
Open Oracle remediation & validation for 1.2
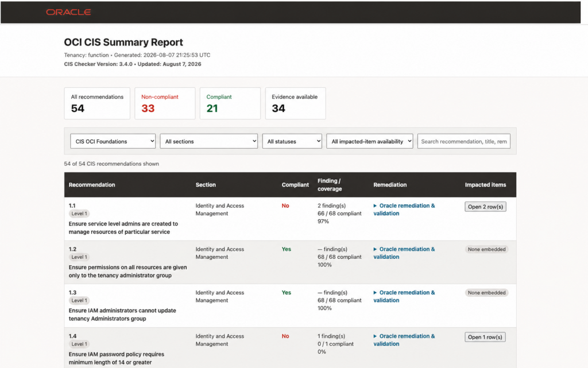(x=407, y=253)
